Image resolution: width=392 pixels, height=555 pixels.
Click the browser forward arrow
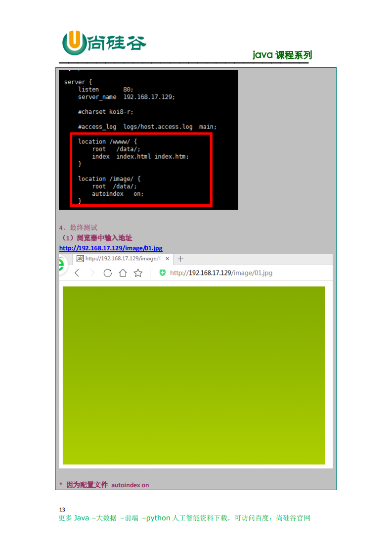point(92,273)
